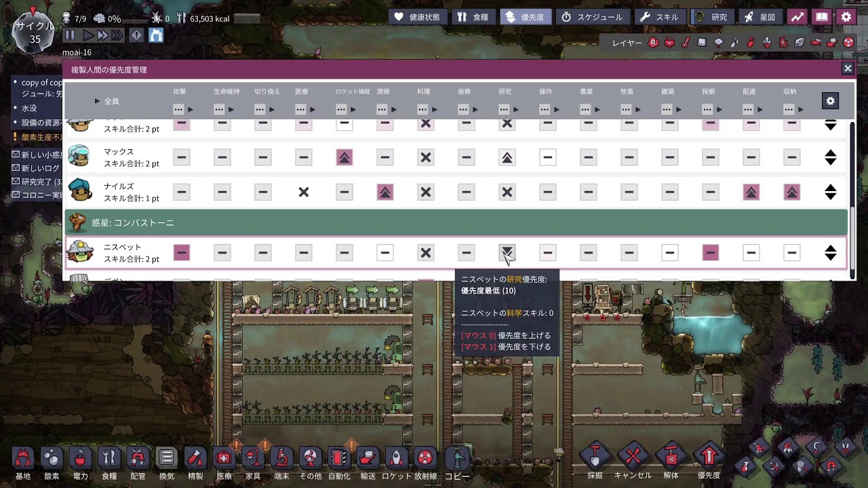The height and width of the screenshot is (488, 868).
Task: Change ナイルズ's disabled 医療 priority cell
Action: (x=304, y=192)
